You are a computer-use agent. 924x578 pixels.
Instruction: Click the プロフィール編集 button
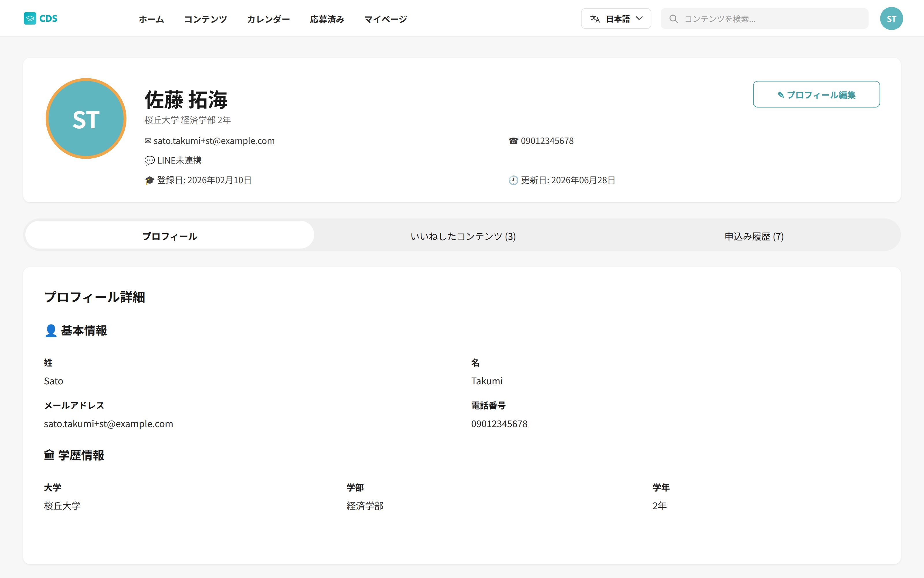(816, 95)
